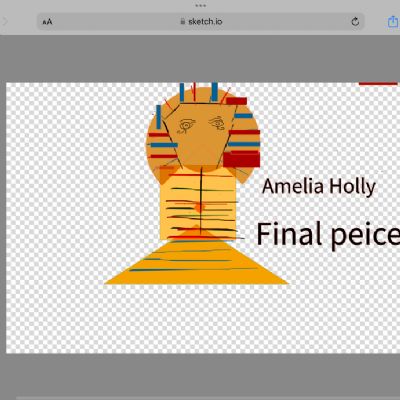
Task: Click the gray area above the canvas
Action: 200,58
